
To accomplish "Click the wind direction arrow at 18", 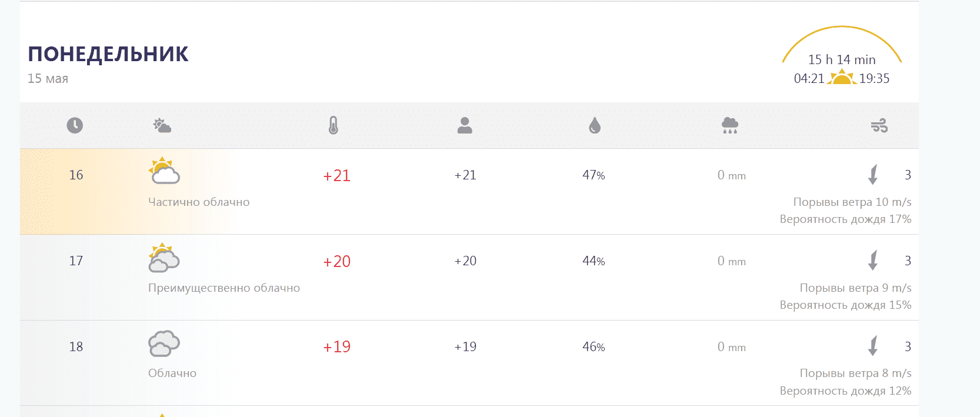I will point(873,346).
